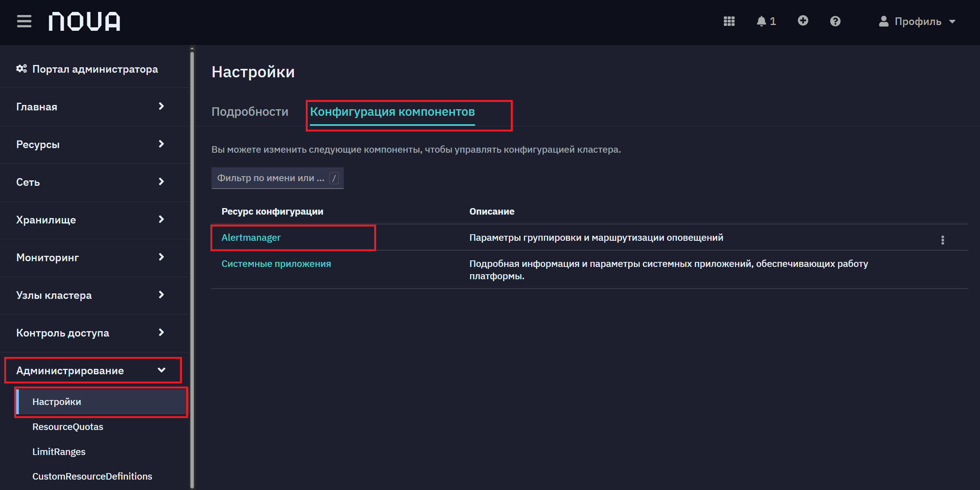Open help via question mark icon

[x=835, y=21]
